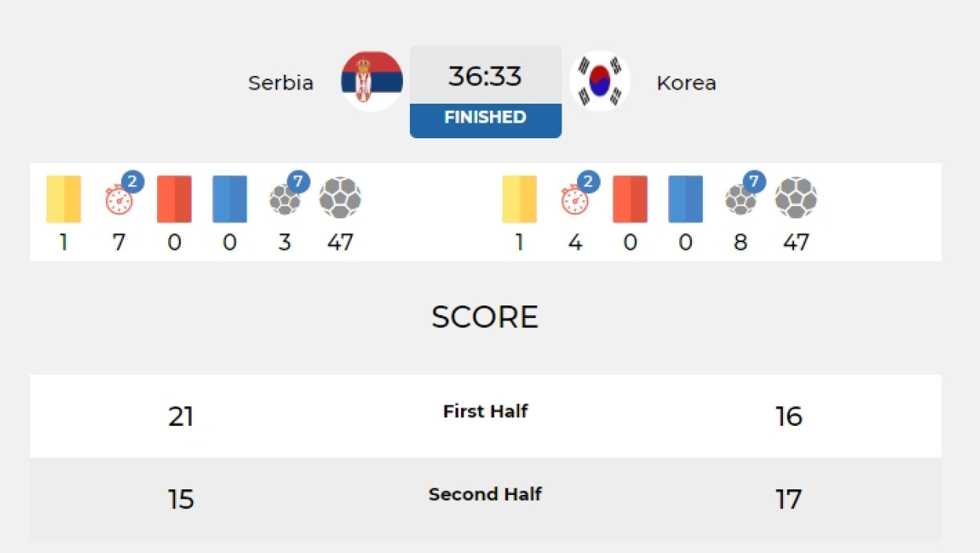The image size is (980, 553).
Task: Select the Second Half score row
Action: 485,499
